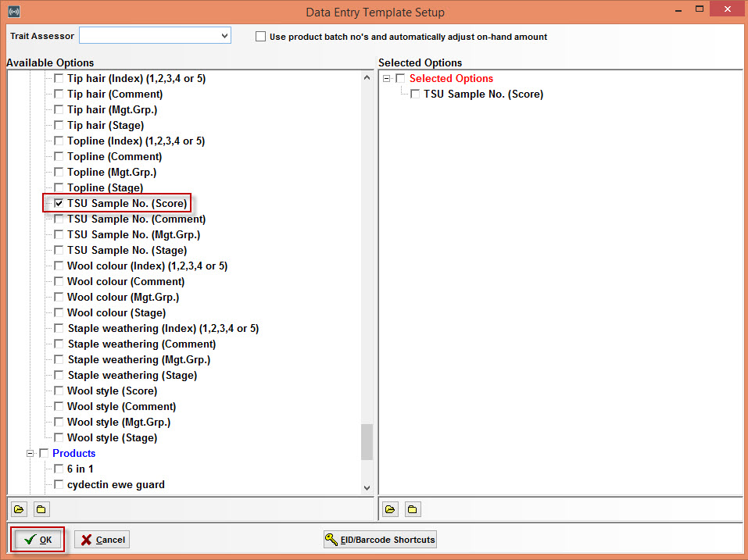
Task: Check Tip hair (Comment) option
Action: (59, 94)
